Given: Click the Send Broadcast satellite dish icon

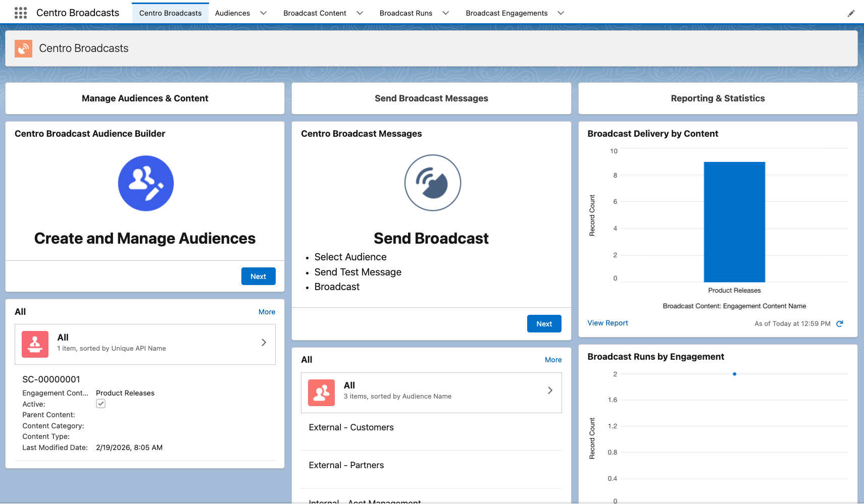Looking at the screenshot, I should point(432,183).
